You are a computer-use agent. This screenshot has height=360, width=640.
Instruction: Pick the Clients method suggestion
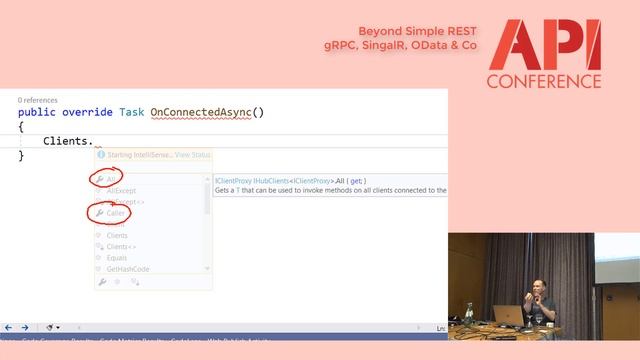117,236
